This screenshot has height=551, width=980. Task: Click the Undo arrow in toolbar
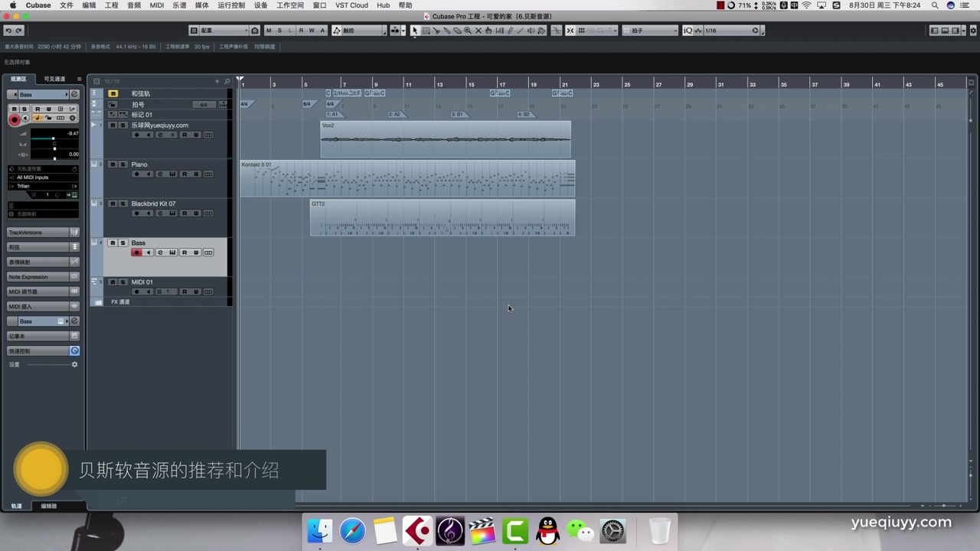pyautogui.click(x=8, y=31)
